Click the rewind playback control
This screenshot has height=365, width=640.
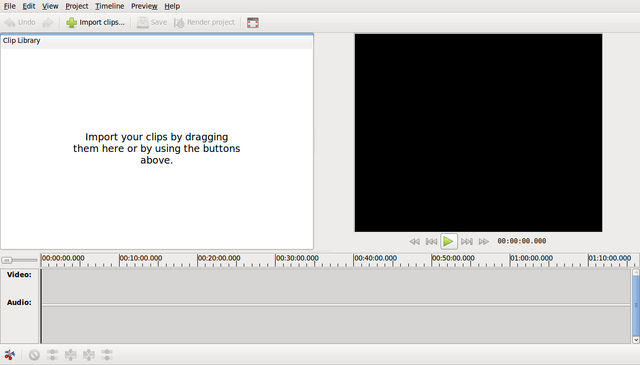point(414,241)
